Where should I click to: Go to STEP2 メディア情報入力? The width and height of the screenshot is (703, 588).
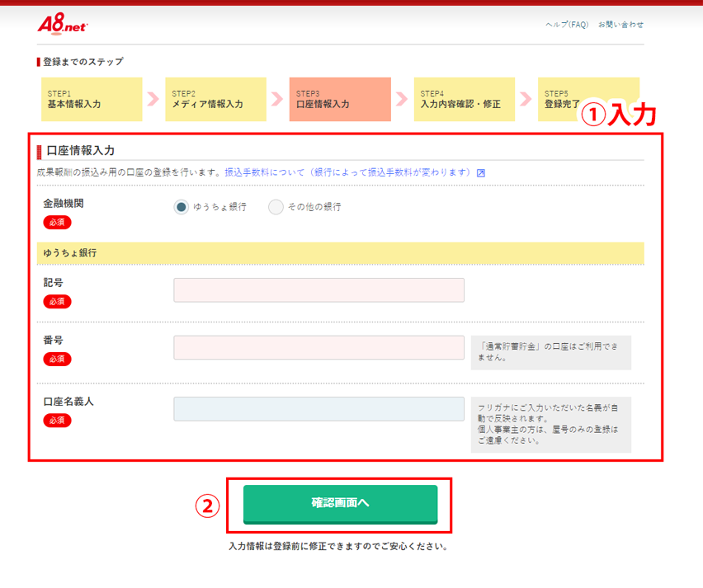tap(215, 100)
